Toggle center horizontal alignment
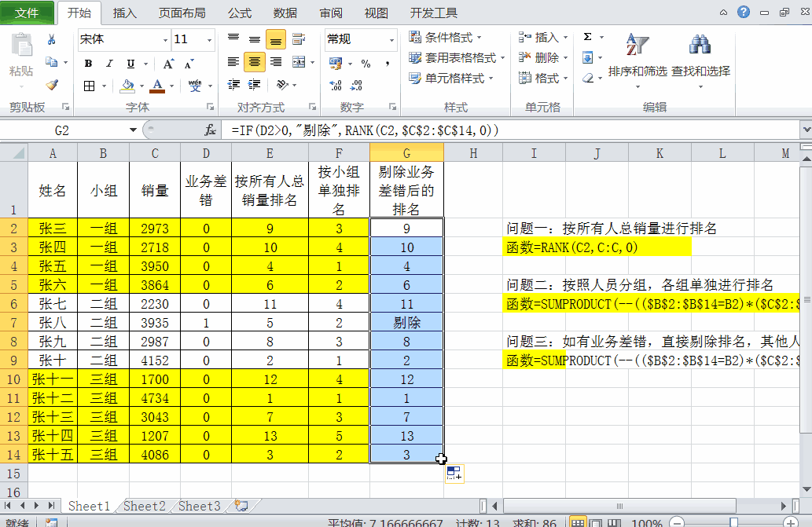This screenshot has height=527, width=812. pos(255,62)
